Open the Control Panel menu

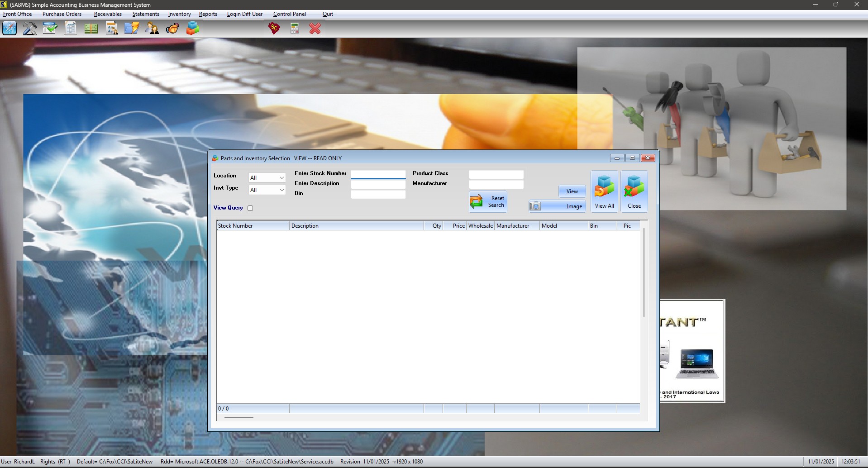pyautogui.click(x=290, y=14)
